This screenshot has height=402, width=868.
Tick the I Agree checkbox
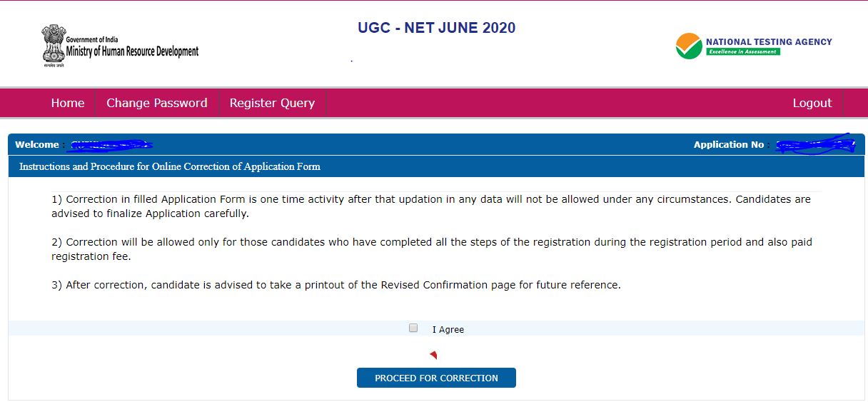click(x=413, y=328)
